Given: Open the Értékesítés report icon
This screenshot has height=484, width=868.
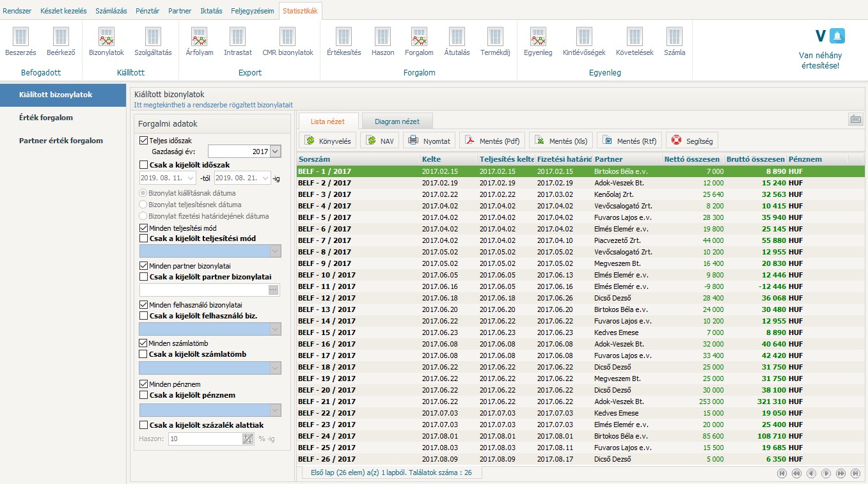Looking at the screenshot, I should 343,37.
